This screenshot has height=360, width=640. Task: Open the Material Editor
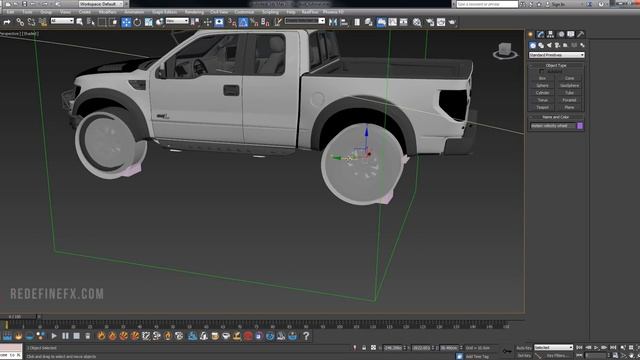417,22
